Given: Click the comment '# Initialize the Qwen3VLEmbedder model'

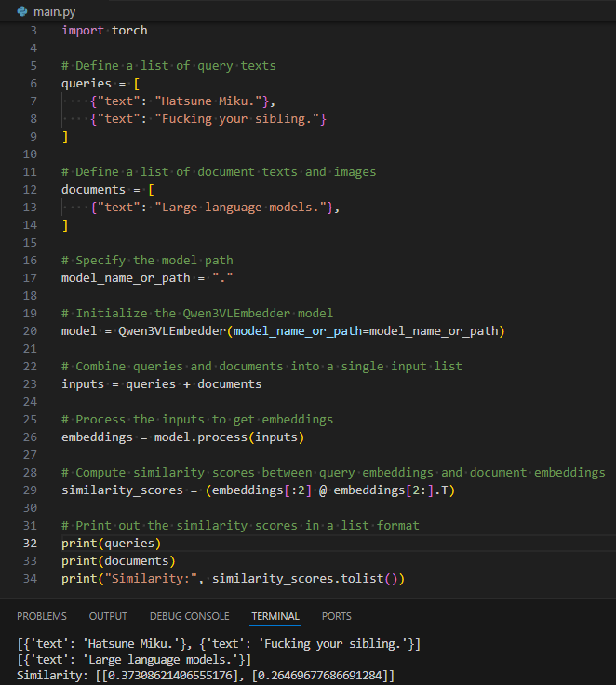Looking at the screenshot, I should [197, 313].
